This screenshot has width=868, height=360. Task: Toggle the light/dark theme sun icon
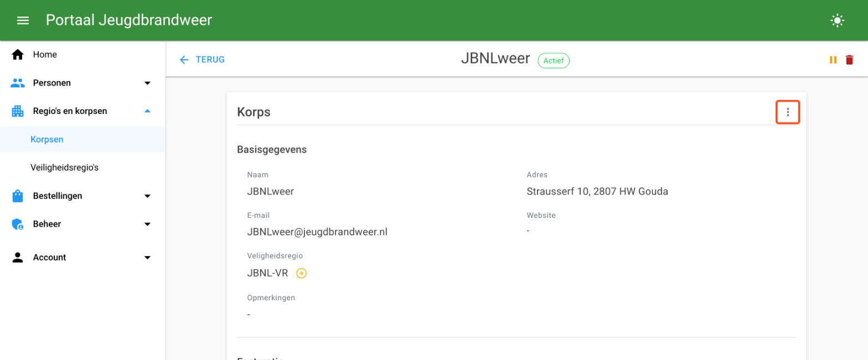[837, 21]
